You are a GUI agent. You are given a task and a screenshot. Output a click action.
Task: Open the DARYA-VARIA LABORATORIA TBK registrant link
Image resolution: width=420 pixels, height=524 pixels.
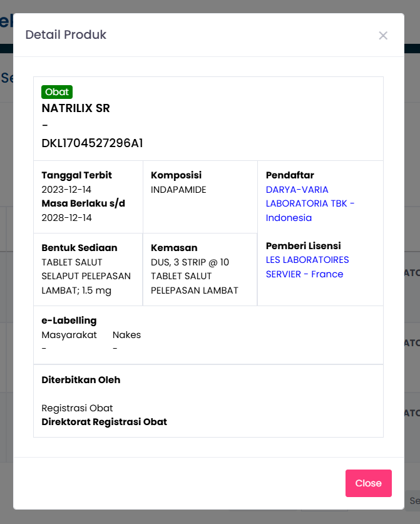tap(310, 203)
